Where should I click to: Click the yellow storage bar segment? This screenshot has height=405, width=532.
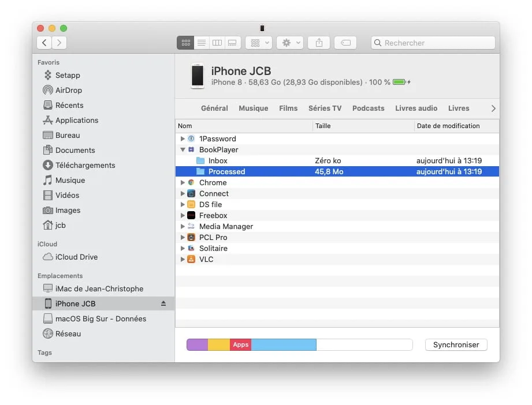[x=219, y=344]
